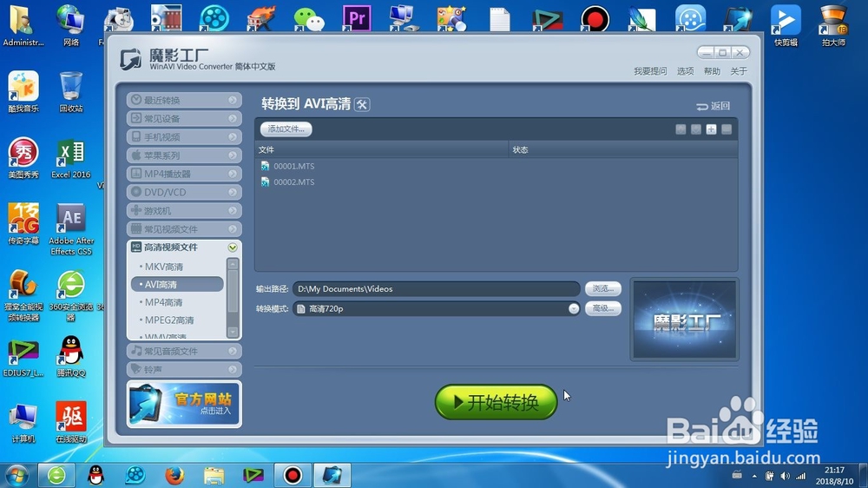Expand the 铃声 category
The height and width of the screenshot is (488, 868).
(x=184, y=369)
